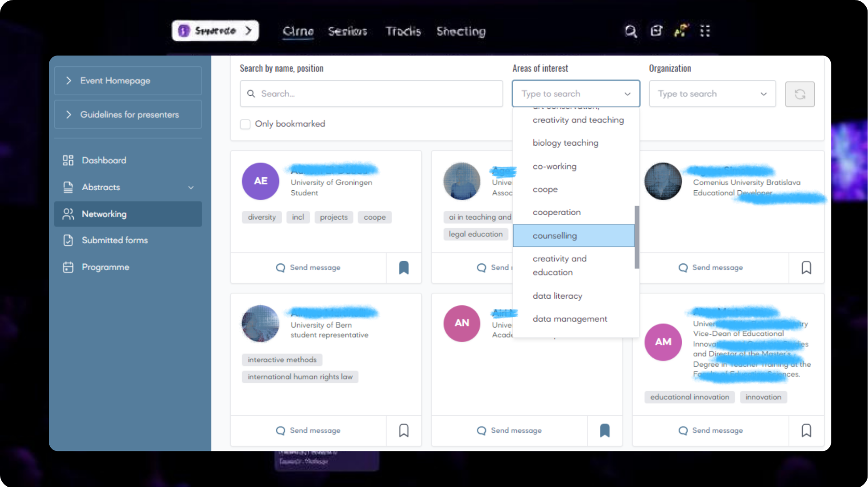Open Submitted forms in sidebar
This screenshot has height=488, width=868.
[114, 240]
